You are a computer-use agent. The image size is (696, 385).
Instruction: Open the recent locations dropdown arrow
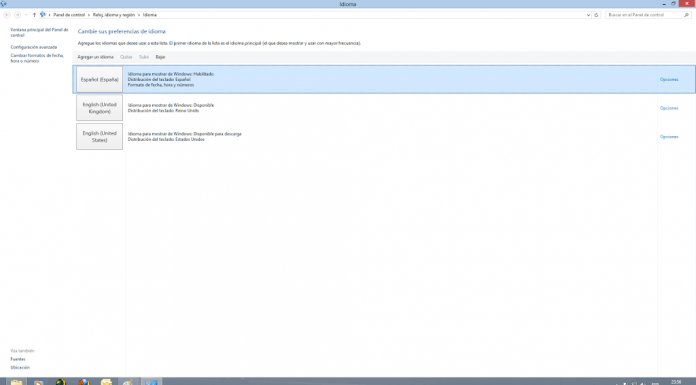coord(26,15)
